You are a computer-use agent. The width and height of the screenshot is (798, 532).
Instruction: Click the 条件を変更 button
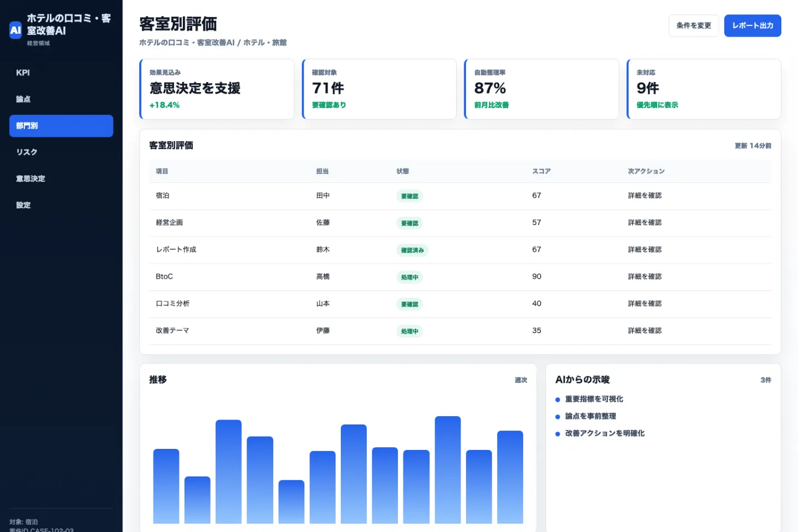pos(693,25)
